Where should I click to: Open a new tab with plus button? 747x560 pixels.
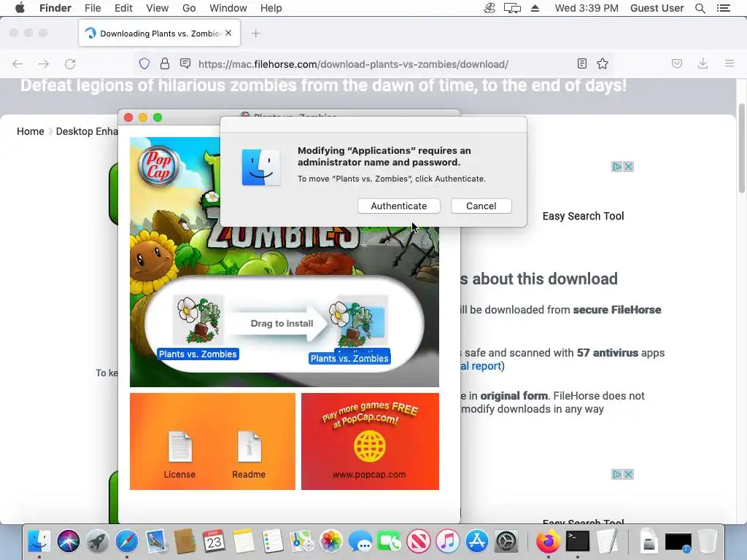[256, 34]
